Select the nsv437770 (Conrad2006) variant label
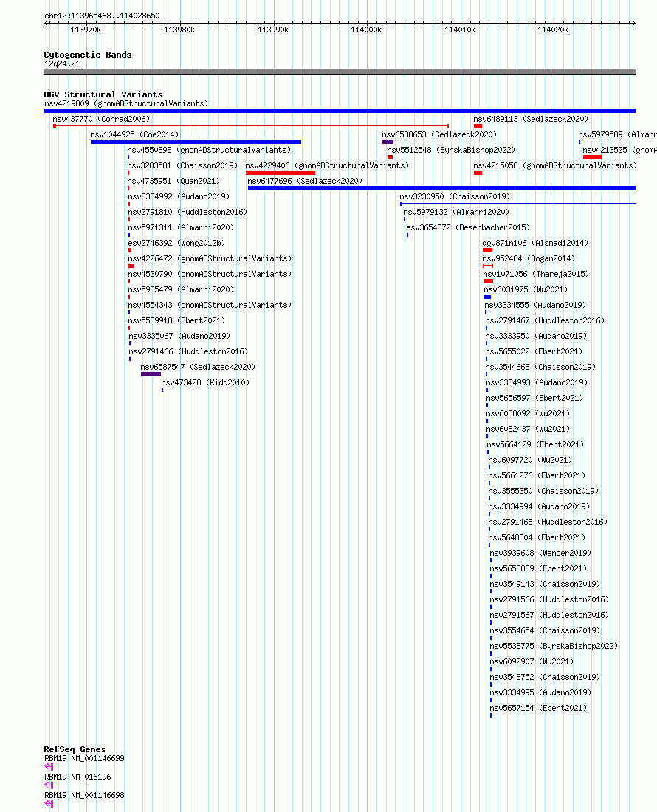657x812 pixels. [101, 119]
